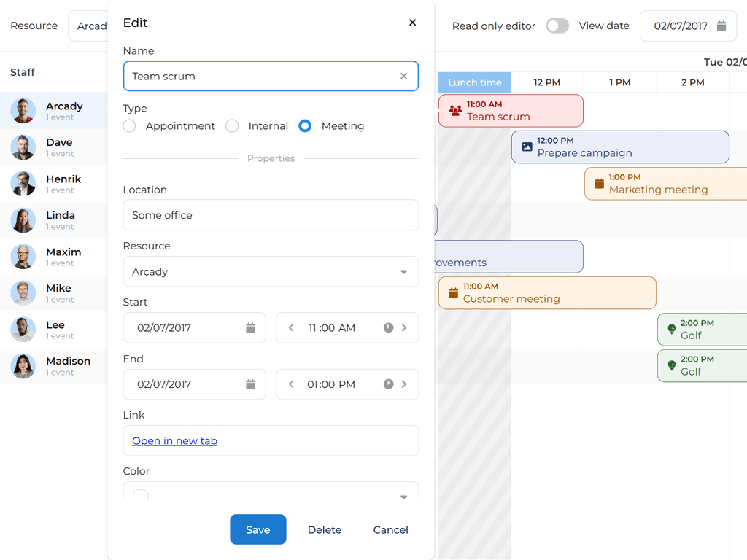The height and width of the screenshot is (560, 747).
Task: Open the clock icon on the End time field
Action: point(388,384)
